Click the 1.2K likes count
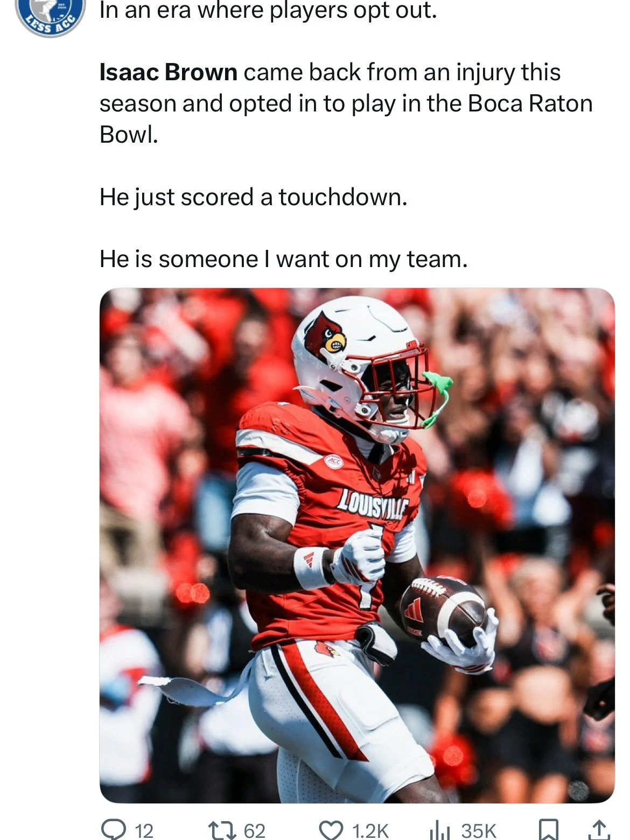 coord(370,830)
